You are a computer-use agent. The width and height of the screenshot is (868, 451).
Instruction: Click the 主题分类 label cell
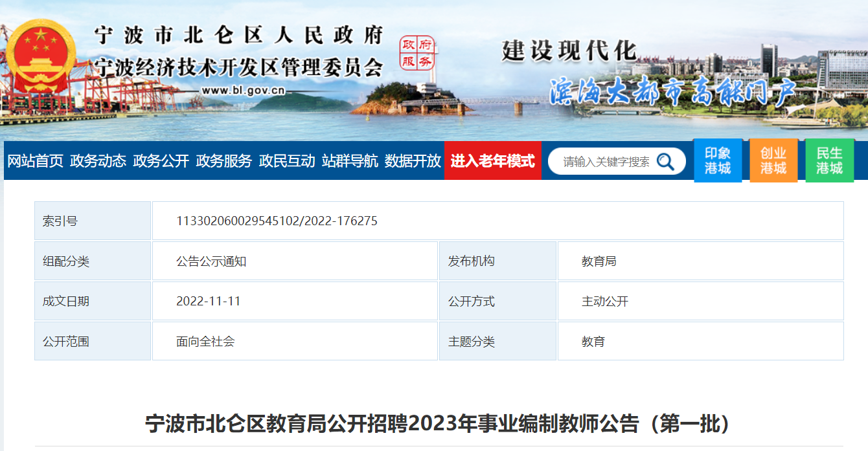click(x=497, y=341)
